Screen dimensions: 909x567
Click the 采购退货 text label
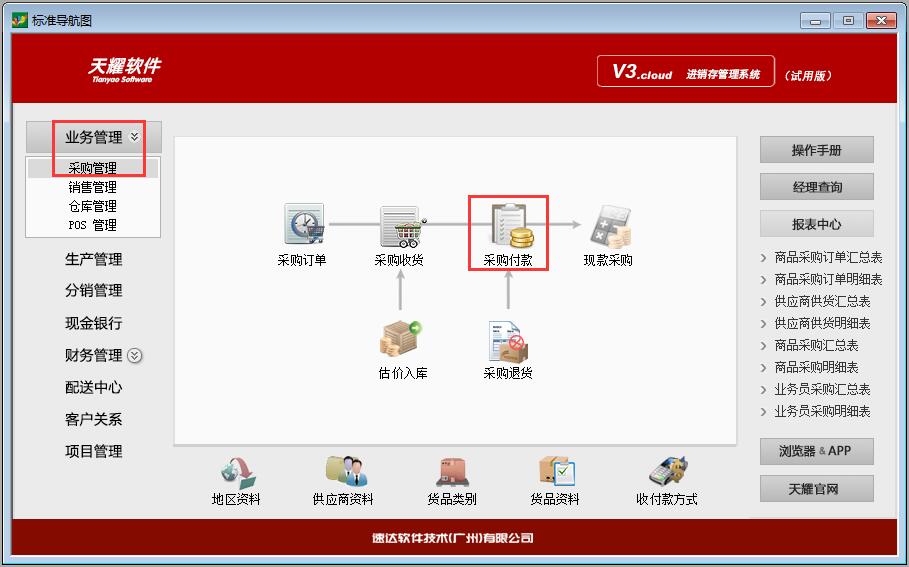pyautogui.click(x=508, y=373)
